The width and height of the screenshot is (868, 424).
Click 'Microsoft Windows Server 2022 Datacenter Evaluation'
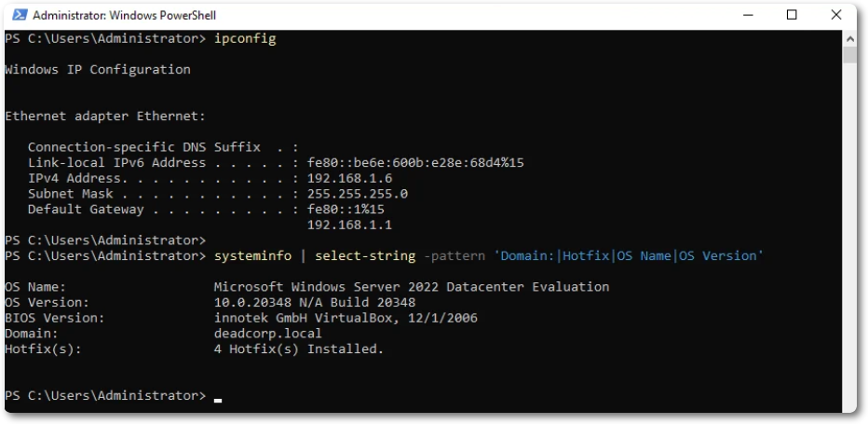[412, 287]
